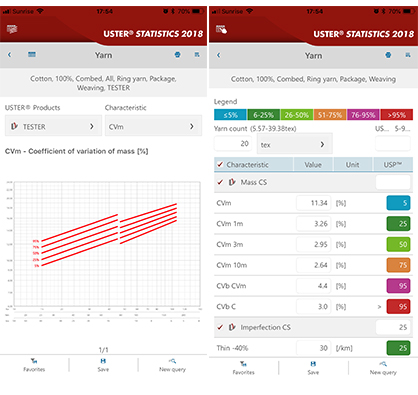This screenshot has width=418, height=395.
Task: Start a New query on left screen
Action: [x=172, y=365]
